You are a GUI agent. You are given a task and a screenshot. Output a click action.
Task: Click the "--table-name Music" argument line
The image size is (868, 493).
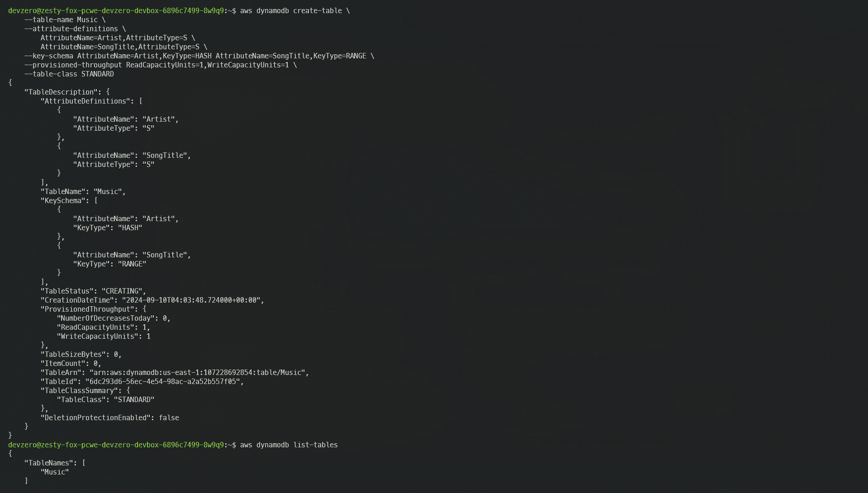coord(65,20)
